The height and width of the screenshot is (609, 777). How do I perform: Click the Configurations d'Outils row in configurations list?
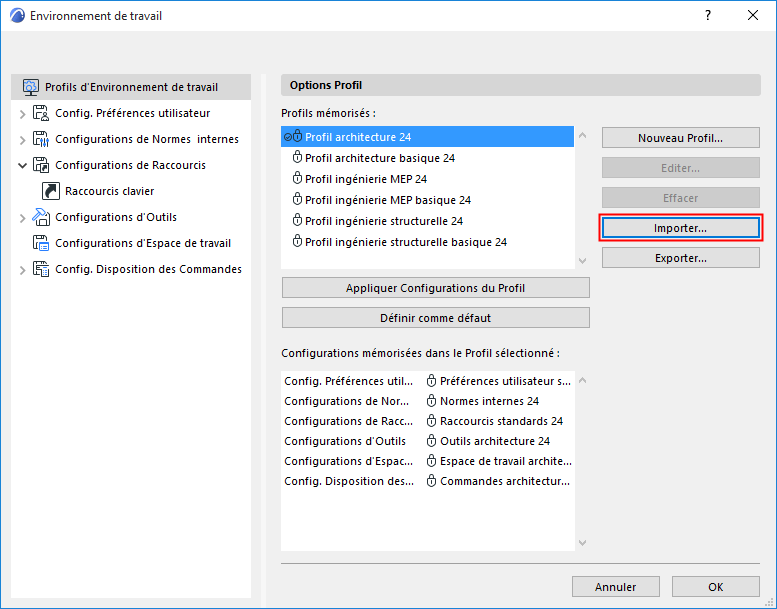pyautogui.click(x=428, y=441)
